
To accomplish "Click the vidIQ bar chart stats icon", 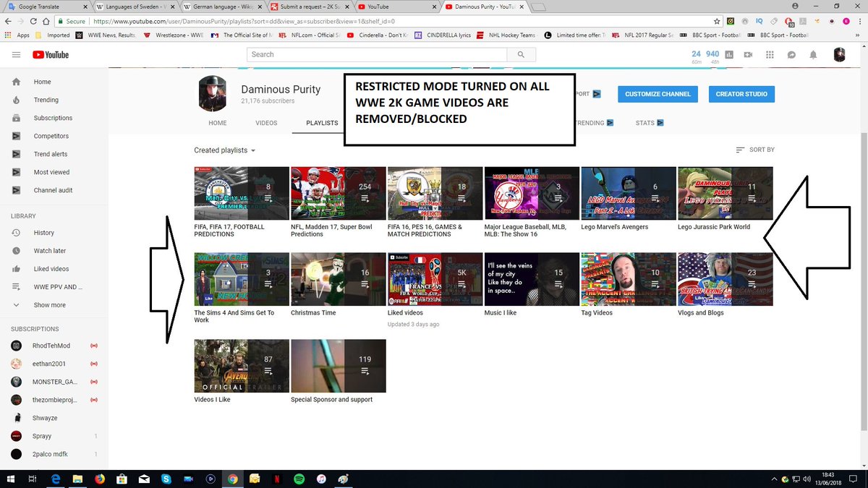I will [729, 55].
